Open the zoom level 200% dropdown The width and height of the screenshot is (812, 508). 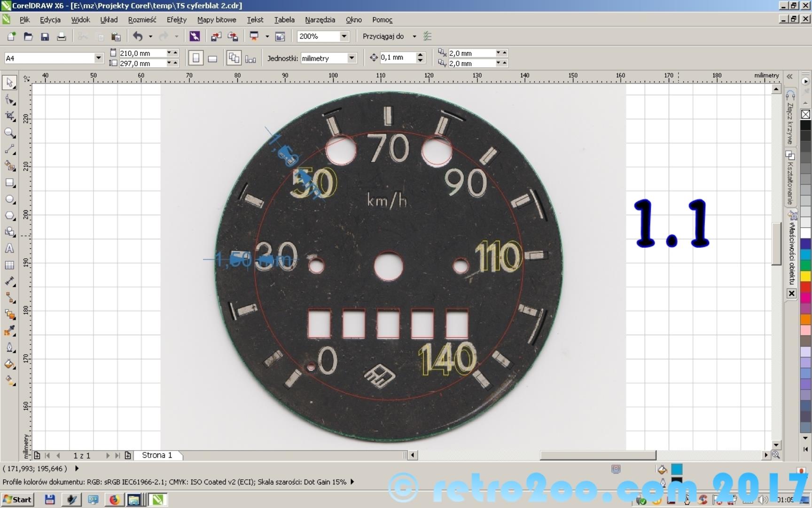344,36
